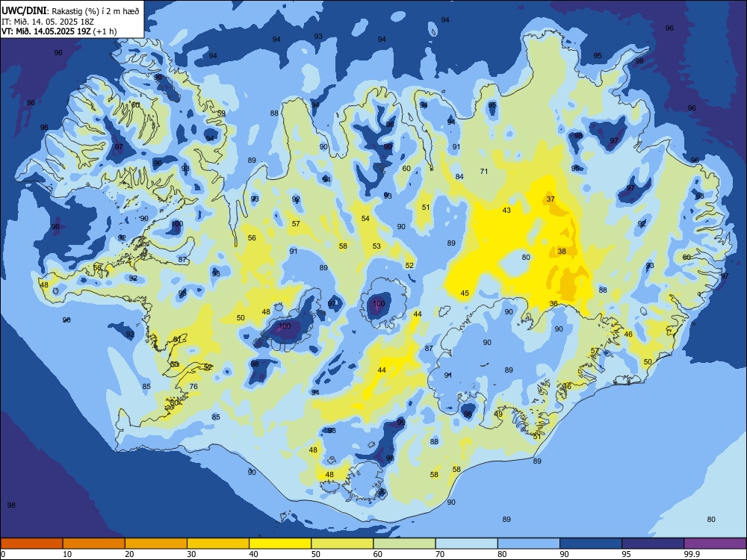Click the 10–20 orange legend swatch
The height and width of the screenshot is (560, 747).
click(94, 544)
